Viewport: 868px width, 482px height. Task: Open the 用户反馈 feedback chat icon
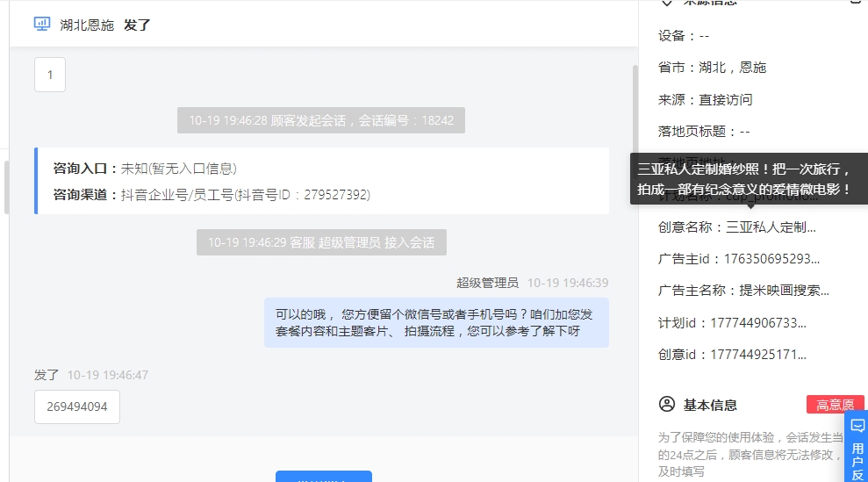pyautogui.click(x=857, y=426)
